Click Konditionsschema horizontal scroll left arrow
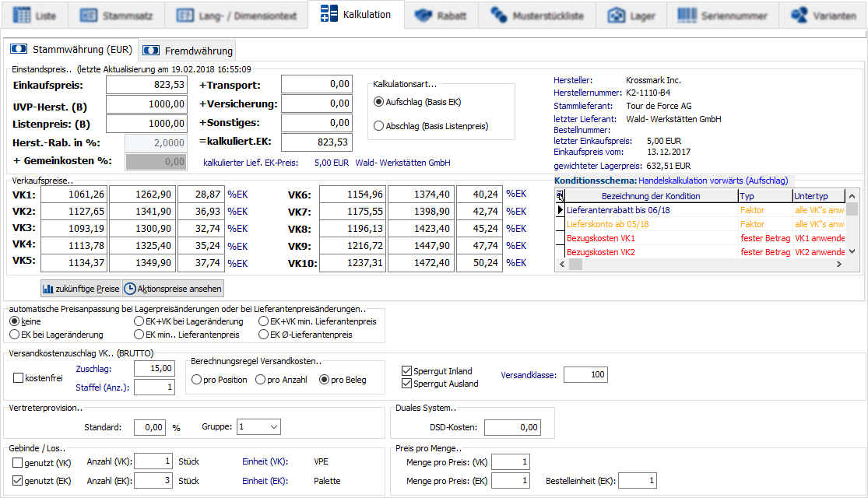868x498 pixels. pos(562,265)
